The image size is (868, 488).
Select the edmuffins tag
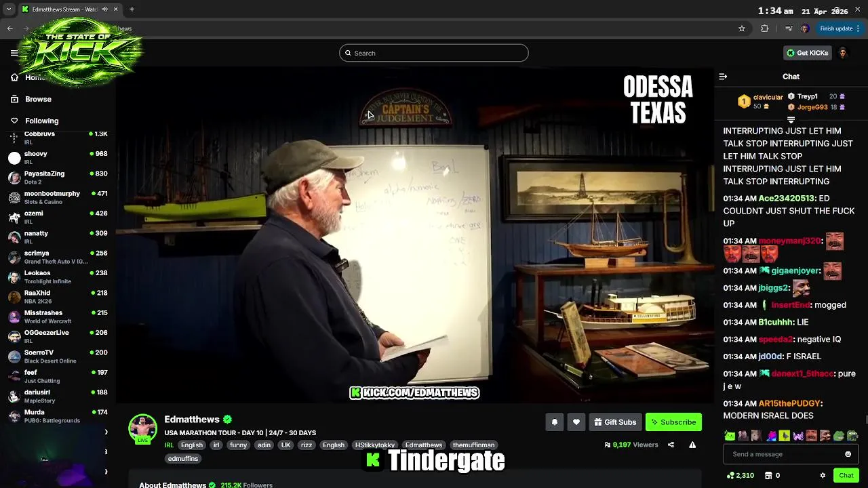183,459
